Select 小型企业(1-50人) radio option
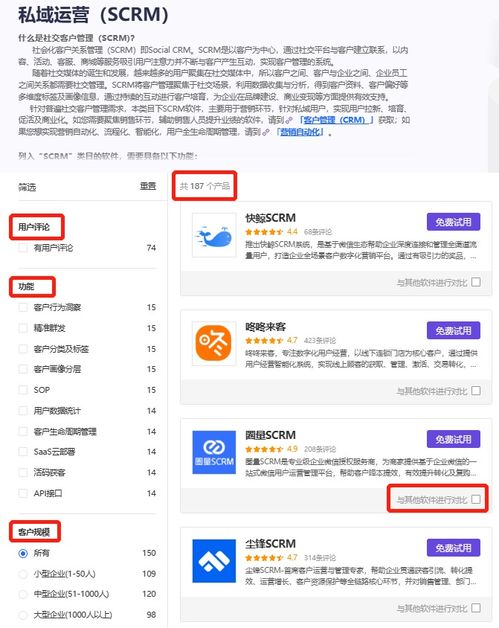The height and width of the screenshot is (628, 499). click(x=23, y=574)
